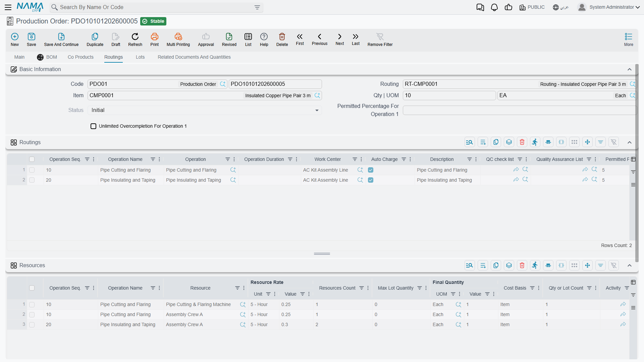644x362 pixels.
Task: Click search icon in Resources grid toolbar
Action: pos(470,265)
